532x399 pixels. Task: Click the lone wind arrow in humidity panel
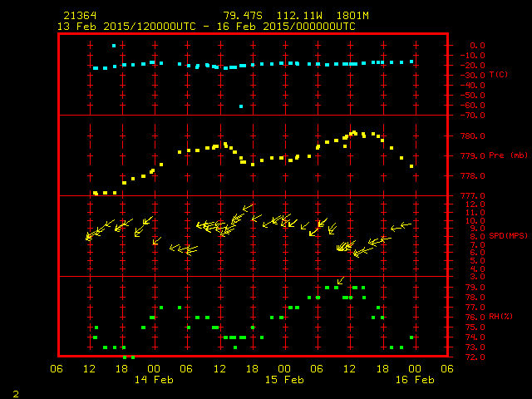tap(341, 280)
